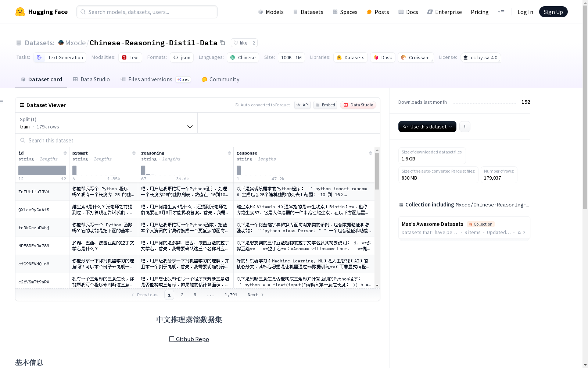The width and height of the screenshot is (588, 368).
Task: Select row with id ZdIUtlluIJVd
Action: point(195,192)
